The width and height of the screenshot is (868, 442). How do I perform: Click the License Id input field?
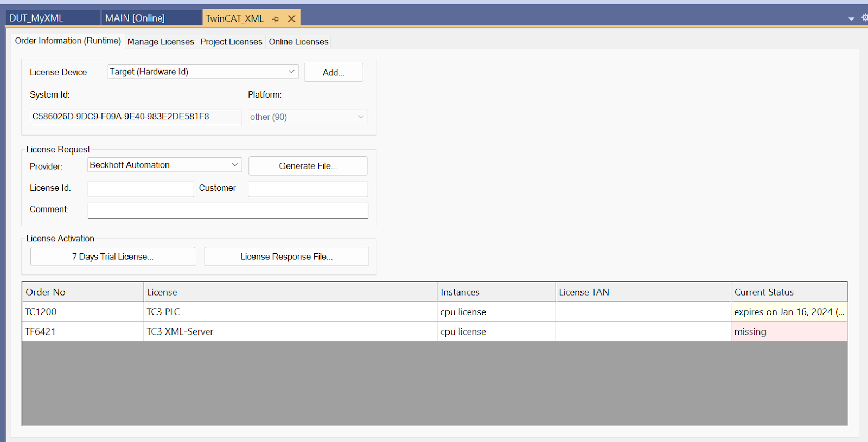point(141,189)
